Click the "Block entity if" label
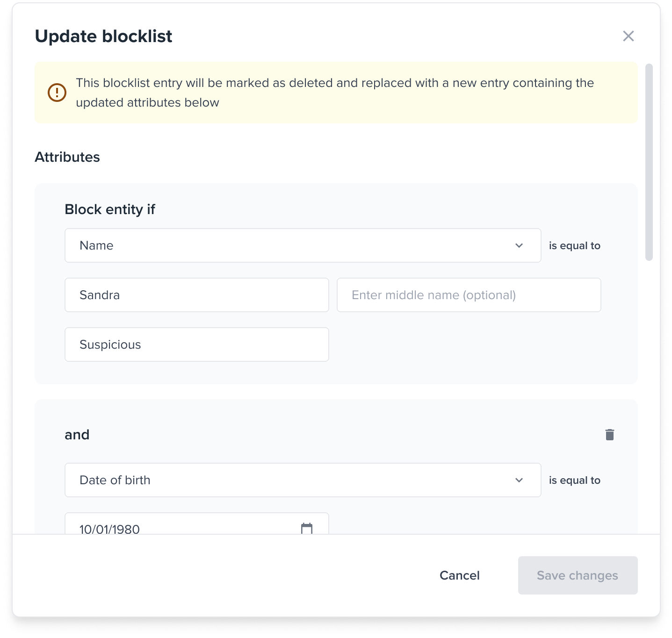This screenshot has height=638, width=672. (110, 209)
